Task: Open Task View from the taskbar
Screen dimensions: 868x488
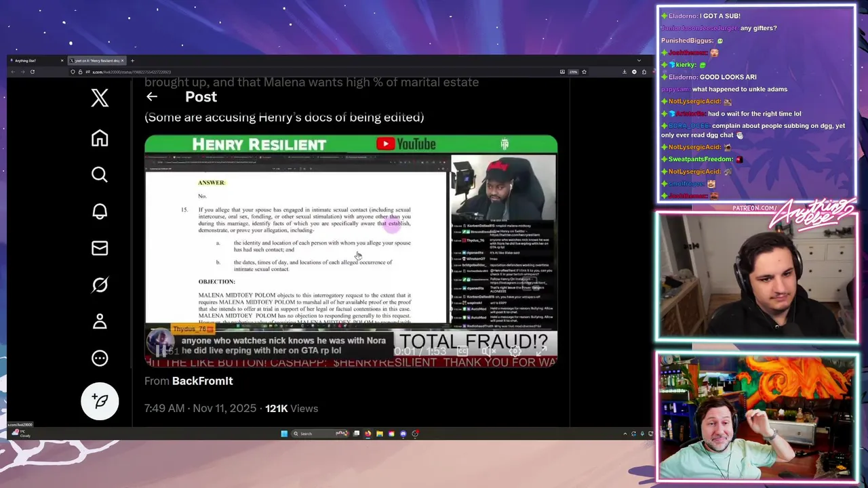Action: tap(357, 434)
